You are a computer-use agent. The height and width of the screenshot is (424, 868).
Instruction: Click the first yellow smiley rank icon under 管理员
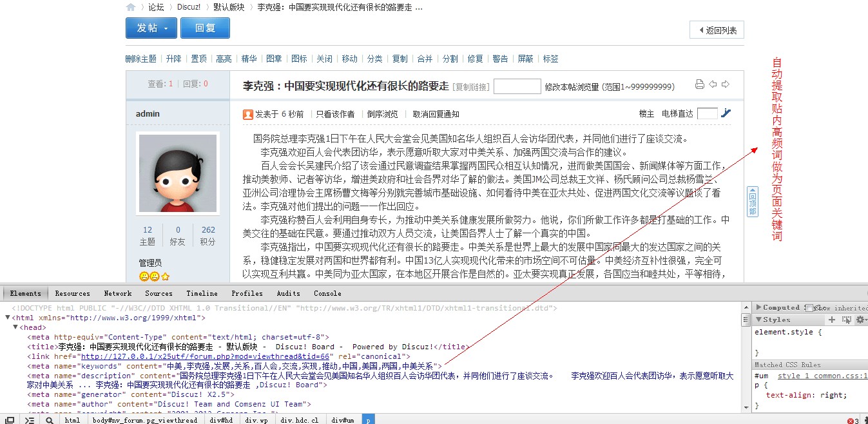pos(144,276)
